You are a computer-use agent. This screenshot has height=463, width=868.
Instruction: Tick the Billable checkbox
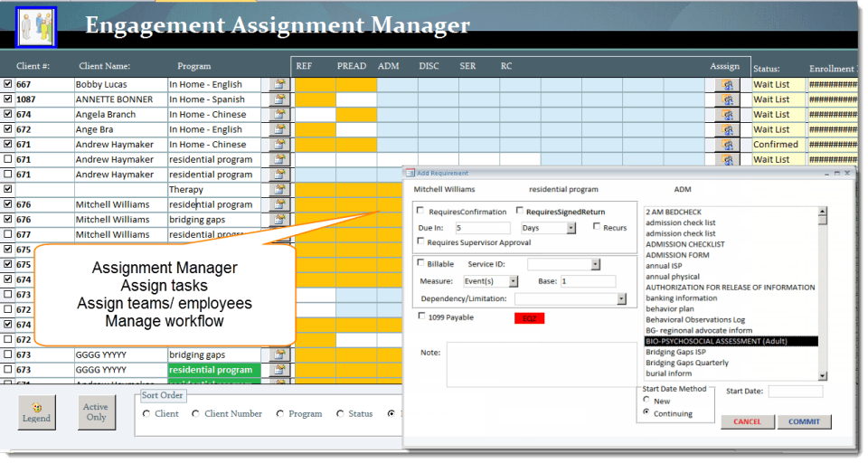pos(420,262)
